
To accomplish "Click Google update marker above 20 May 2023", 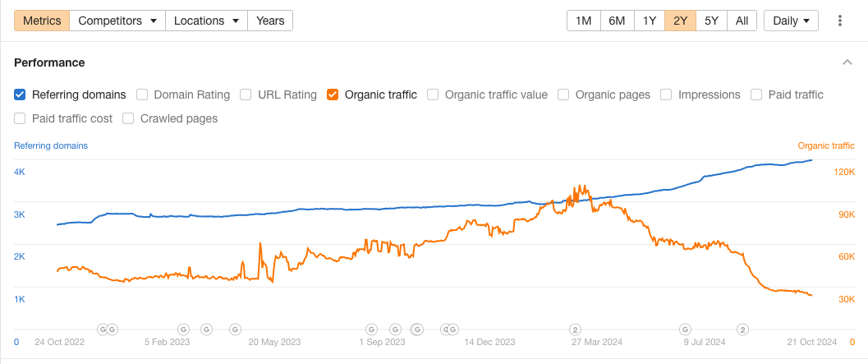I will point(235,329).
